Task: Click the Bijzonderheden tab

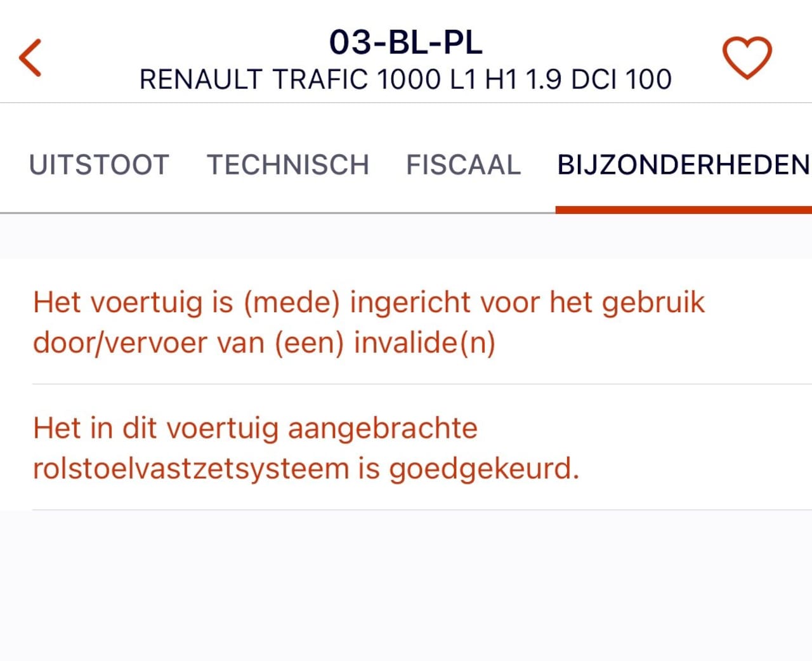Action: (x=683, y=165)
